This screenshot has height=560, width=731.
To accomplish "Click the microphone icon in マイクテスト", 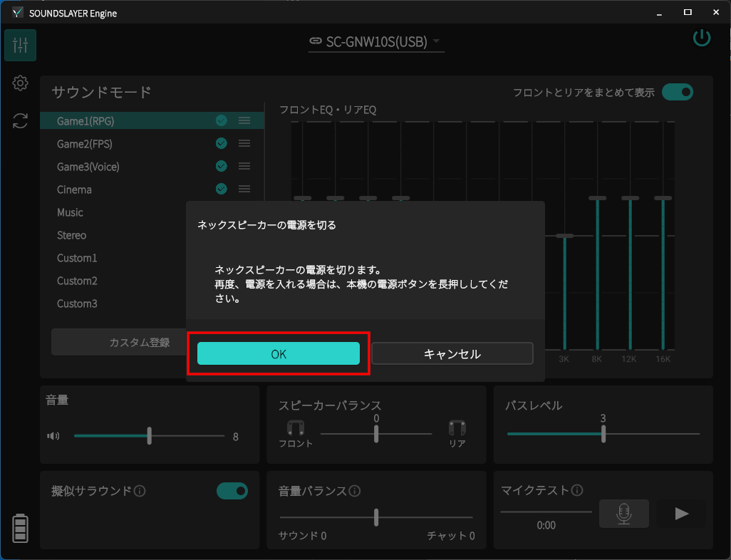I will coord(623,514).
